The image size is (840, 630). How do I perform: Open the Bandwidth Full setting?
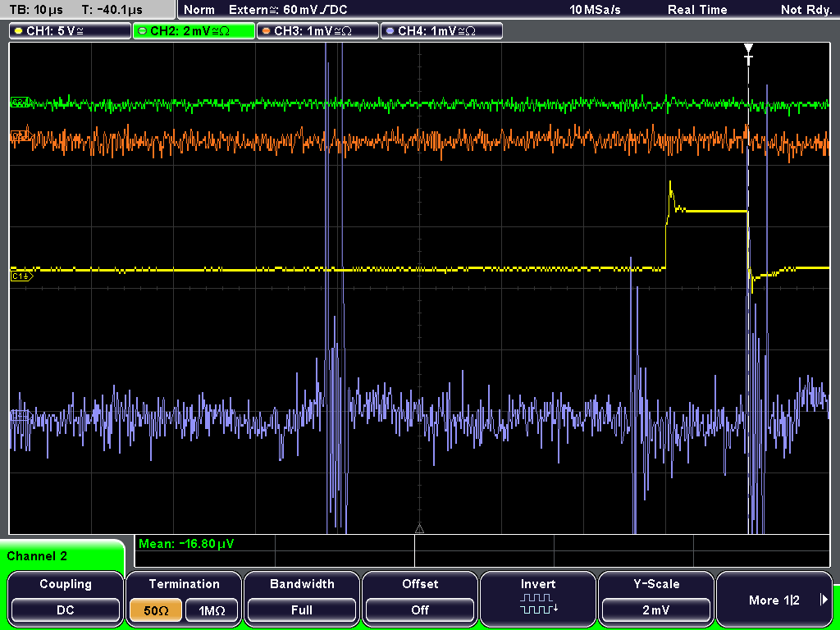[x=302, y=598]
